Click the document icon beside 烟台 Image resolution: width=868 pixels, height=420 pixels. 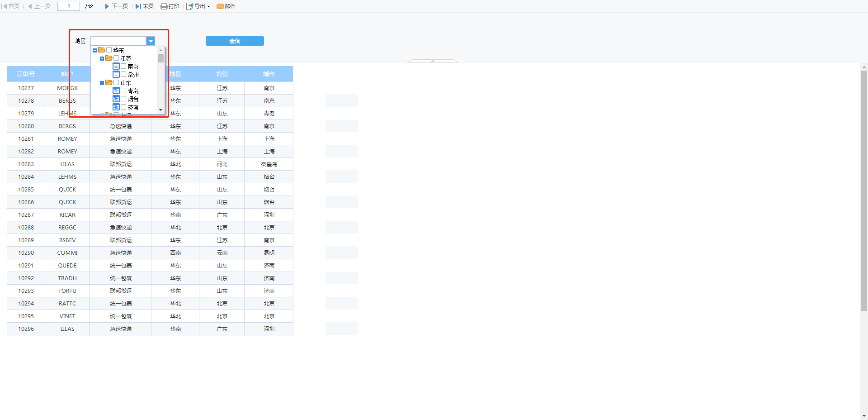116,99
